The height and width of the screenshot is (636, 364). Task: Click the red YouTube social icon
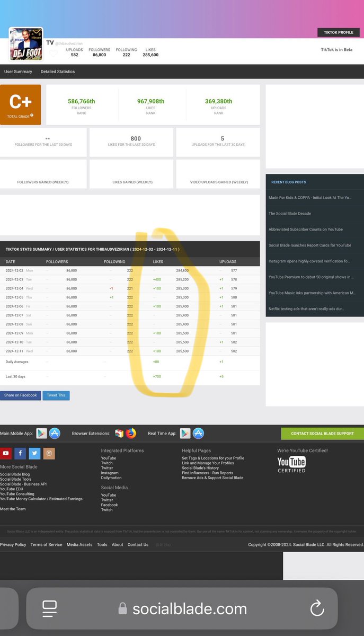5,453
